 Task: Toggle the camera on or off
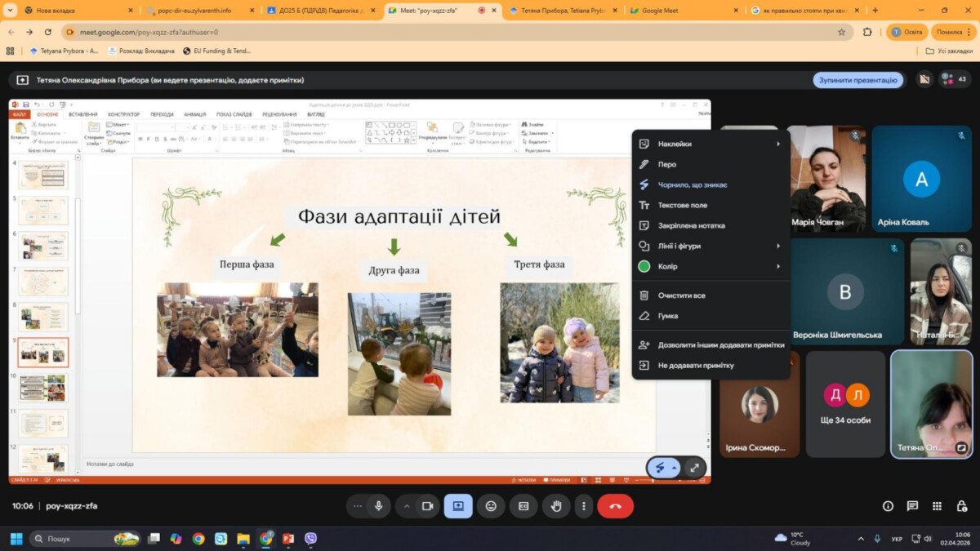[426, 506]
